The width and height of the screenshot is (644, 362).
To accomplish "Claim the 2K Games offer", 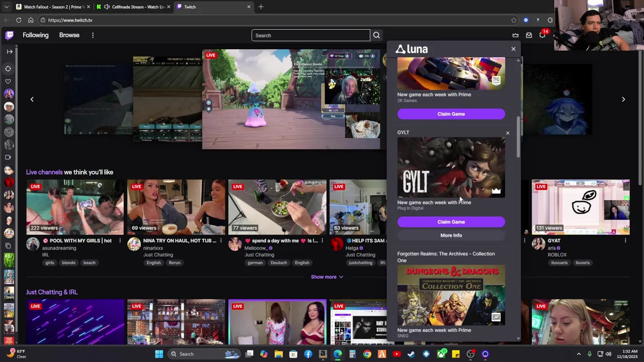I will click(451, 114).
